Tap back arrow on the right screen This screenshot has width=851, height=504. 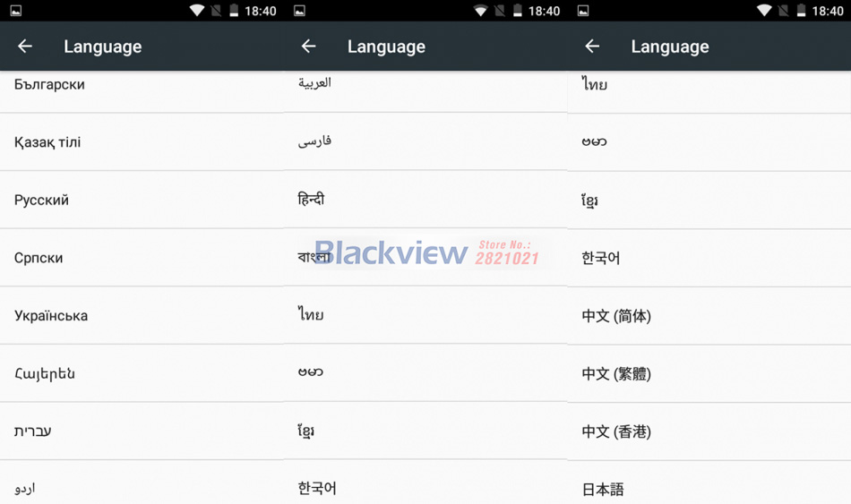point(592,47)
